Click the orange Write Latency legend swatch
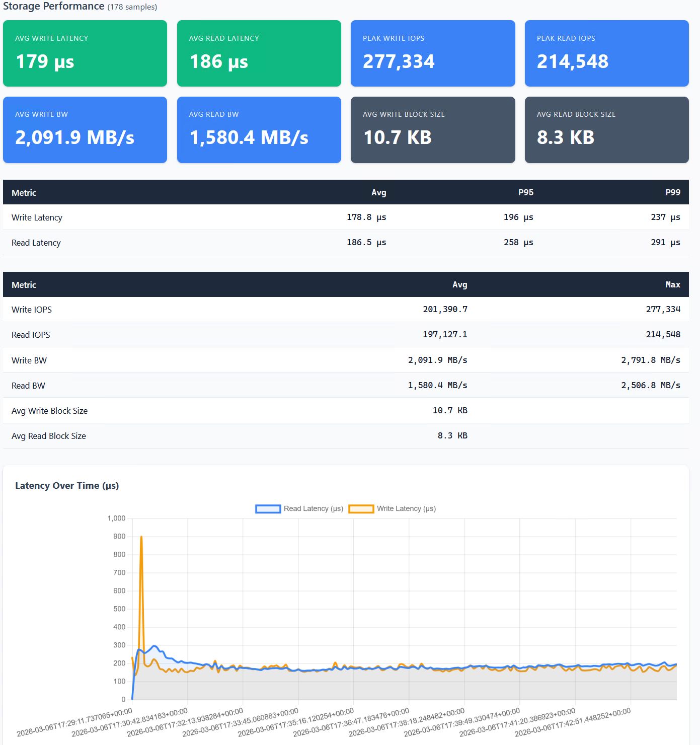This screenshot has width=700, height=745. [x=361, y=509]
